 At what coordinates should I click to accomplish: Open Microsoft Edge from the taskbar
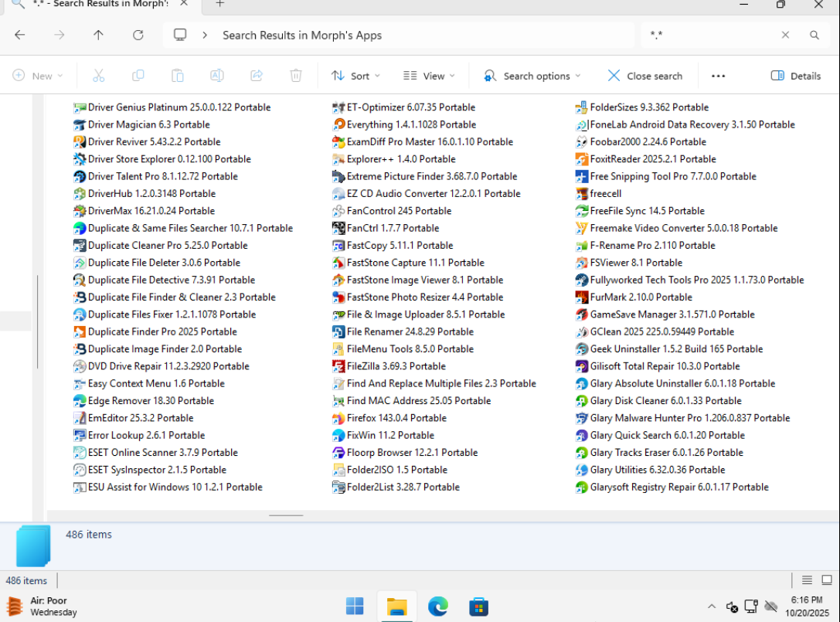click(438, 607)
